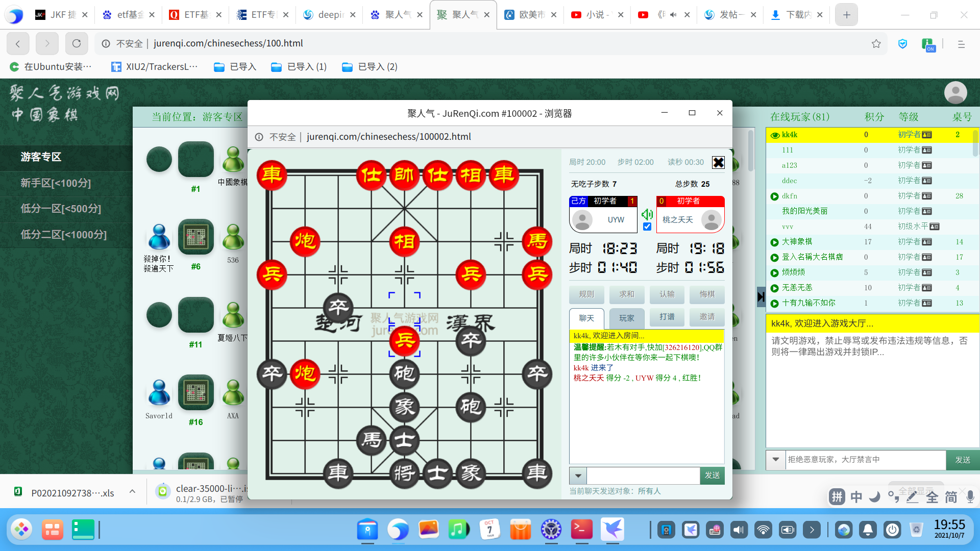Click the collapse player panel arrow icon
Screen dimensions: 980x551
[x=761, y=296]
